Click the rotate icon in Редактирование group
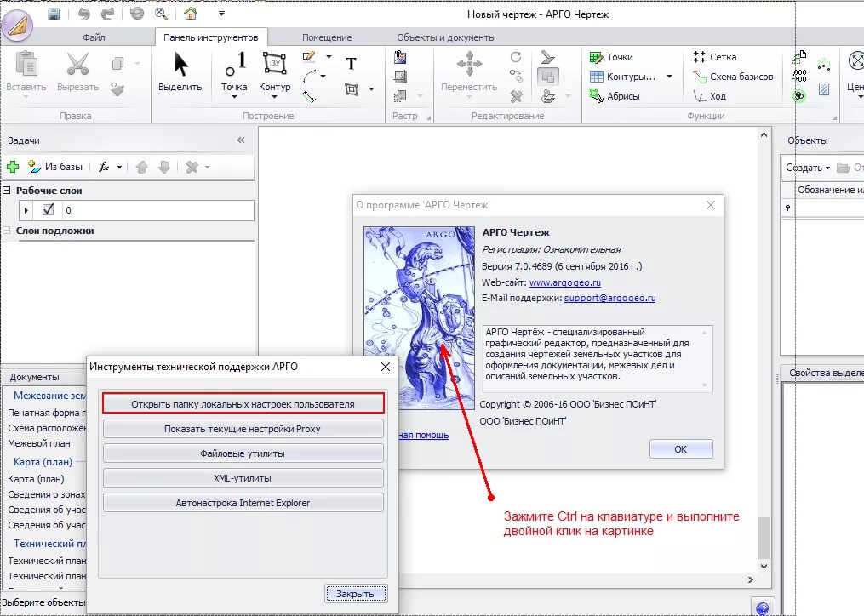The height and width of the screenshot is (616, 864). [x=516, y=57]
